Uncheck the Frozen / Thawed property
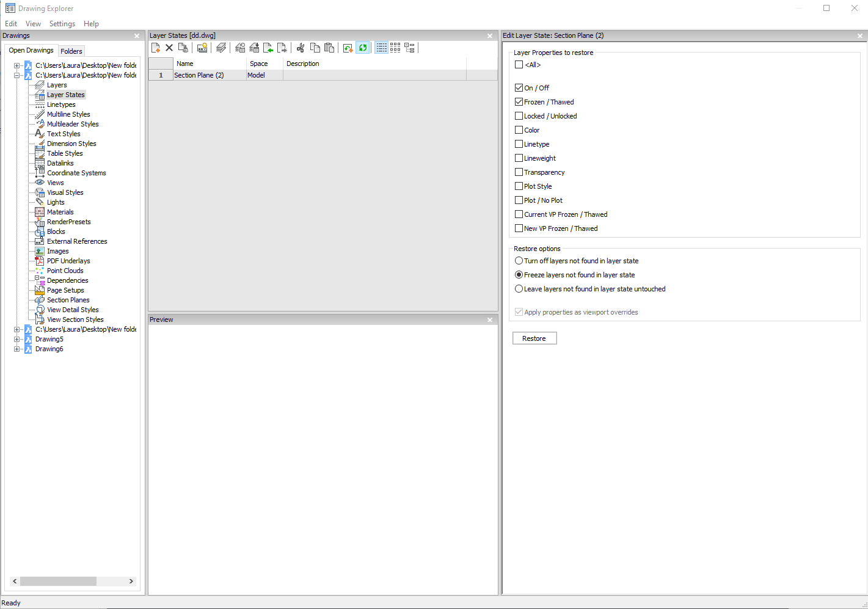This screenshot has width=868, height=609. 519,102
